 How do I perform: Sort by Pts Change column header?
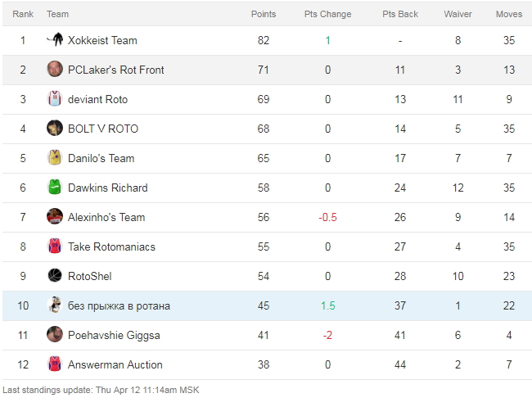point(327,14)
